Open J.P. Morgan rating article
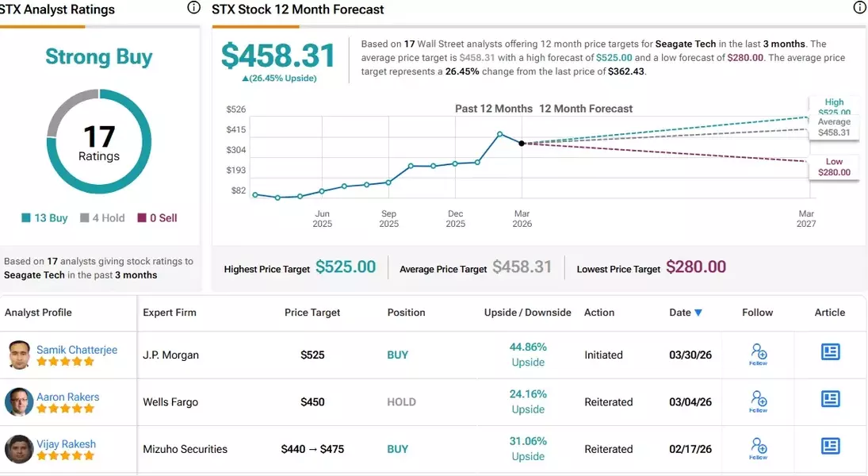 830,351
